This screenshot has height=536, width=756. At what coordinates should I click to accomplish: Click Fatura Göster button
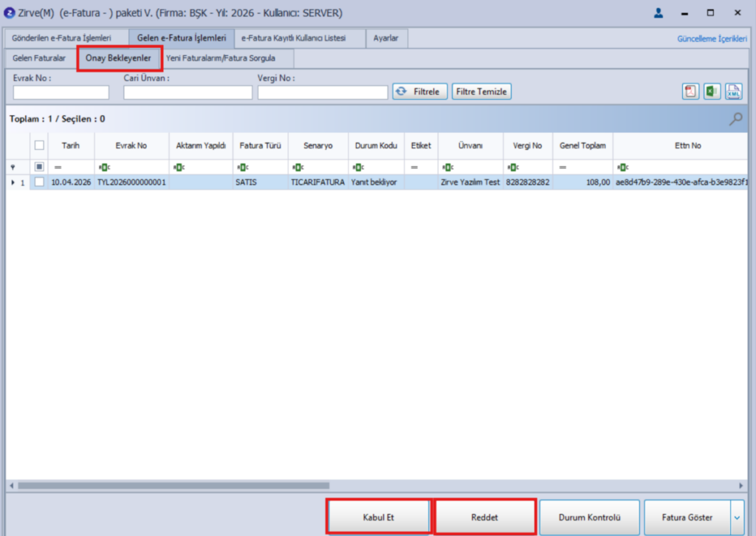click(687, 518)
